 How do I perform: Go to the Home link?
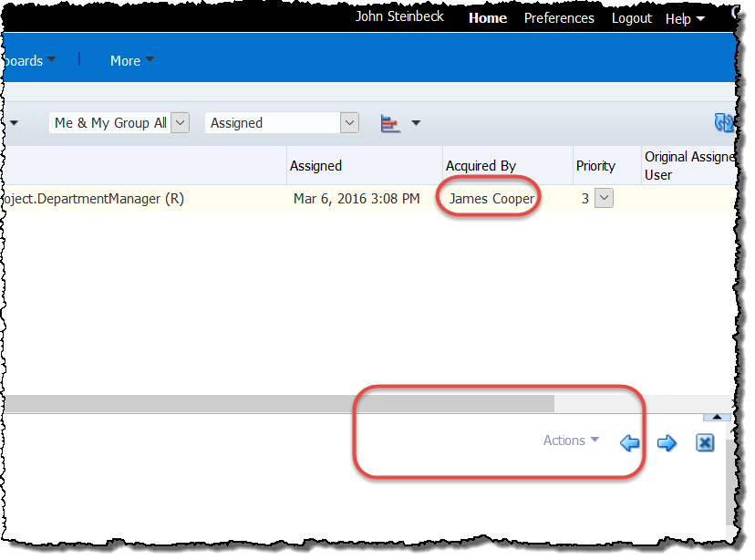click(488, 18)
